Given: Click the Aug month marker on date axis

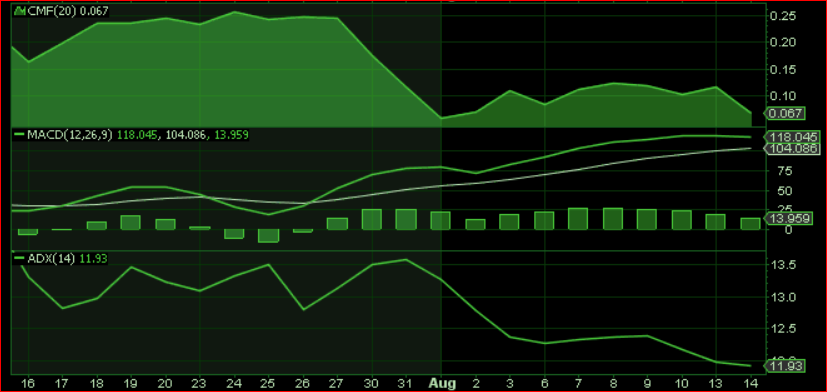Looking at the screenshot, I should pyautogui.click(x=441, y=383).
